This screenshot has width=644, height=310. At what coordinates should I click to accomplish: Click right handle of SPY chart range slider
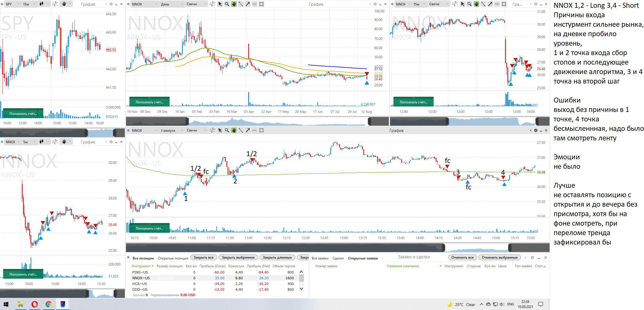pos(115,133)
